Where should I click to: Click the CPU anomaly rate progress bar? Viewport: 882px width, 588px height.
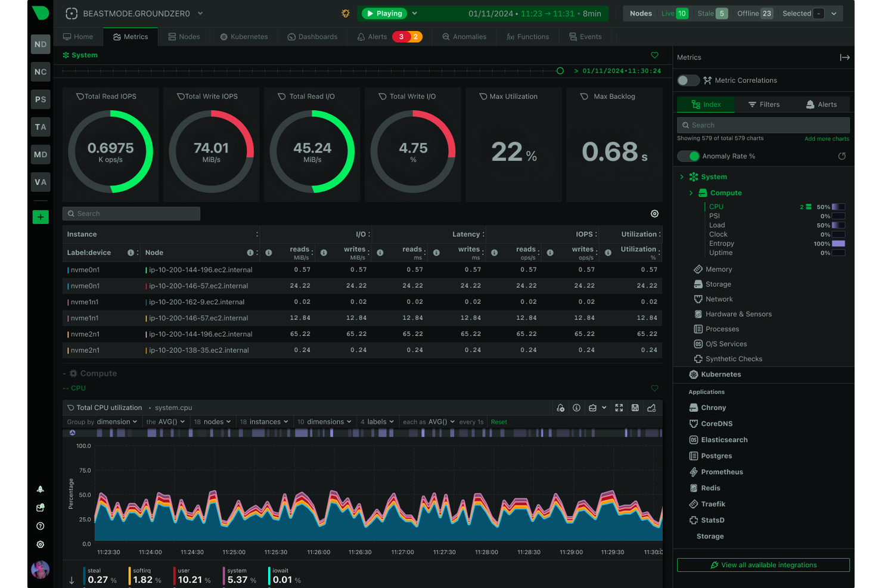[x=838, y=206]
